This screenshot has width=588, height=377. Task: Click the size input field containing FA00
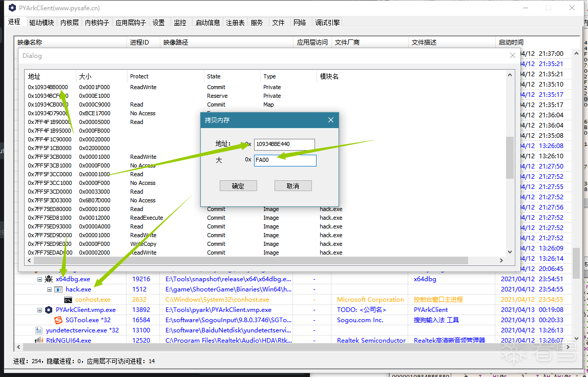click(285, 160)
